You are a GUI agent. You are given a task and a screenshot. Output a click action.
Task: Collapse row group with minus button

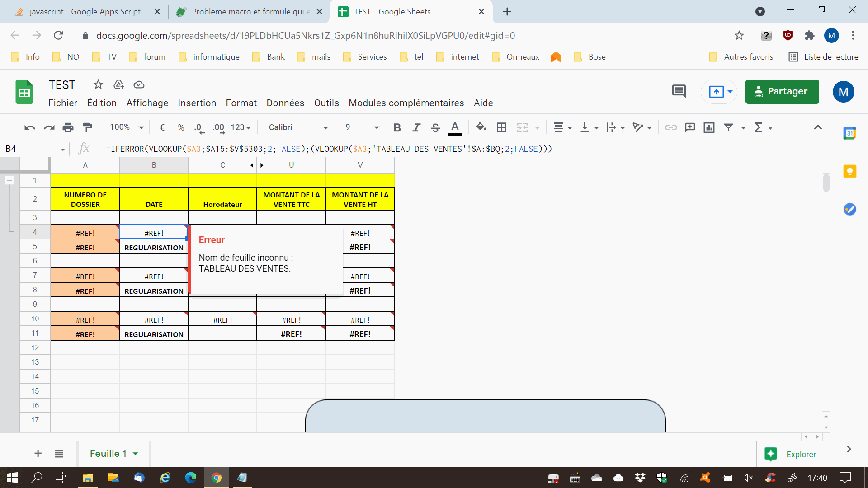(x=9, y=180)
